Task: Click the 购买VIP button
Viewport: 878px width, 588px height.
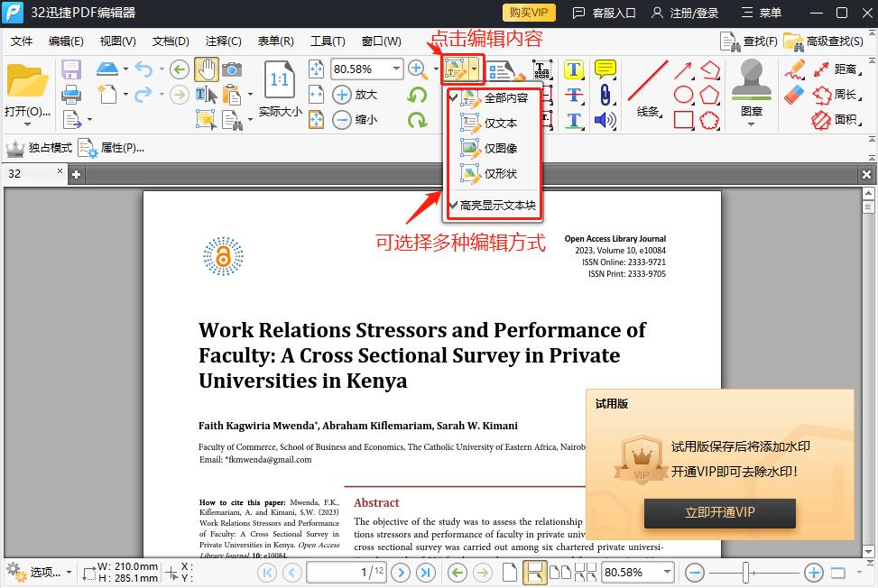Action: point(529,13)
